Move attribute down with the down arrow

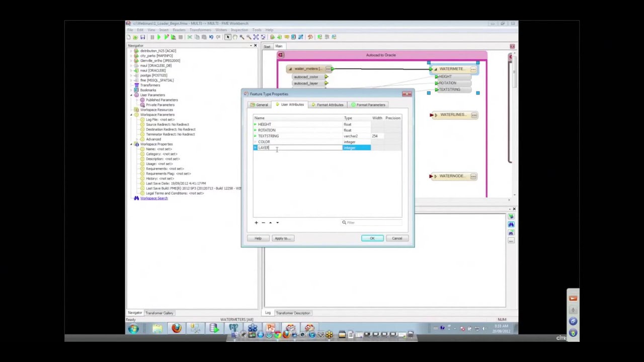tap(277, 222)
